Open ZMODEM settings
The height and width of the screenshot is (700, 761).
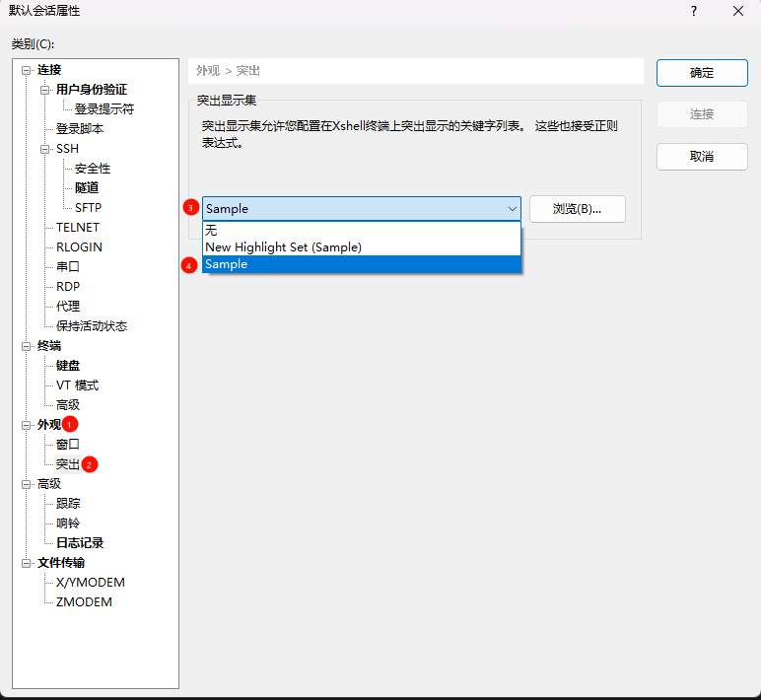point(84,602)
